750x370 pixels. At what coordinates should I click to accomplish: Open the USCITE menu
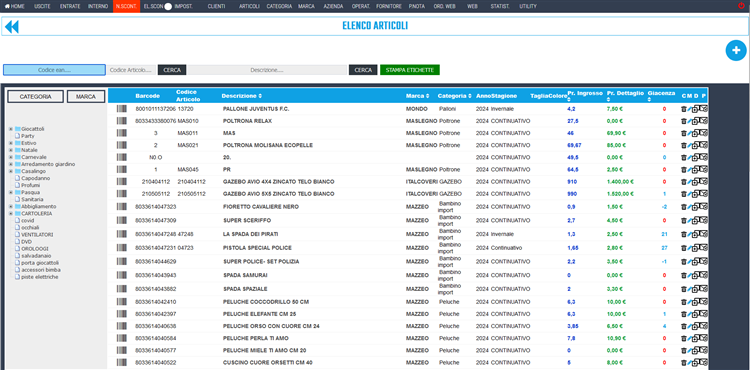pyautogui.click(x=43, y=6)
